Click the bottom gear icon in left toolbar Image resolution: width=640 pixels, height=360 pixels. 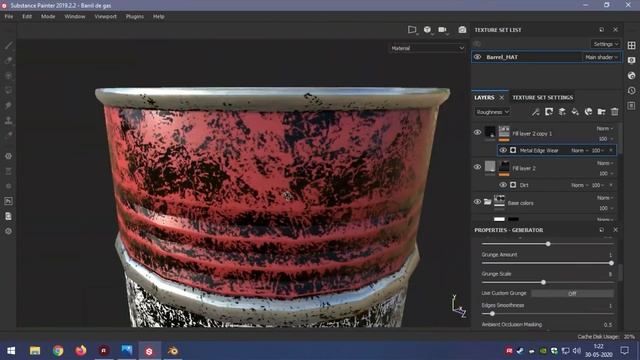tap(9, 231)
